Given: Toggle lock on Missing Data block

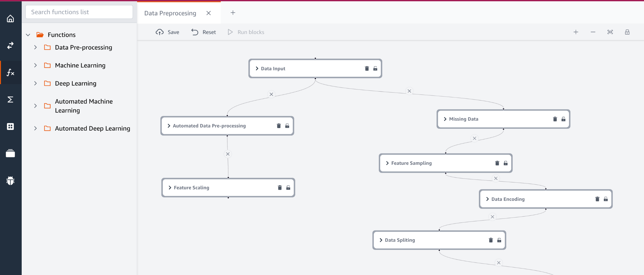Looking at the screenshot, I should pos(563,119).
